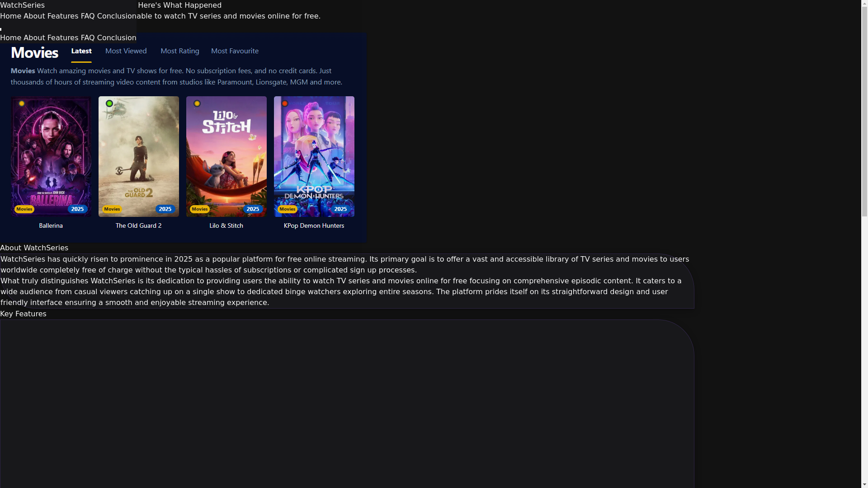The width and height of the screenshot is (868, 488).
Task: Select Conclusion in menu just above Movies banner
Action: (117, 38)
